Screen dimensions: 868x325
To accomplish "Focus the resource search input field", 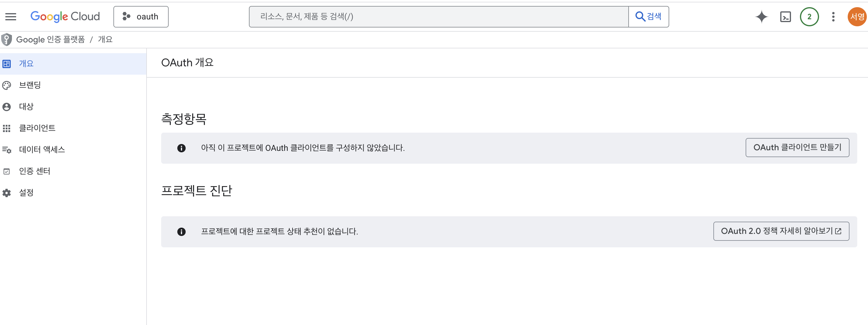I will coord(438,16).
